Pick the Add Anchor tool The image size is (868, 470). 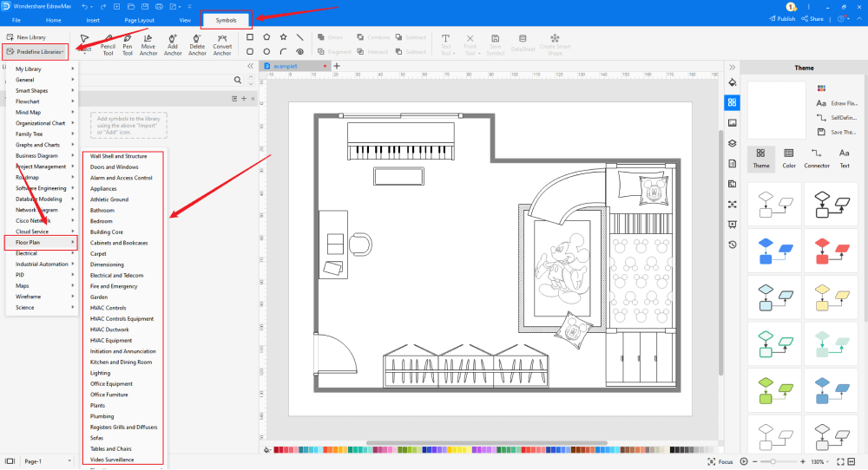(x=173, y=44)
